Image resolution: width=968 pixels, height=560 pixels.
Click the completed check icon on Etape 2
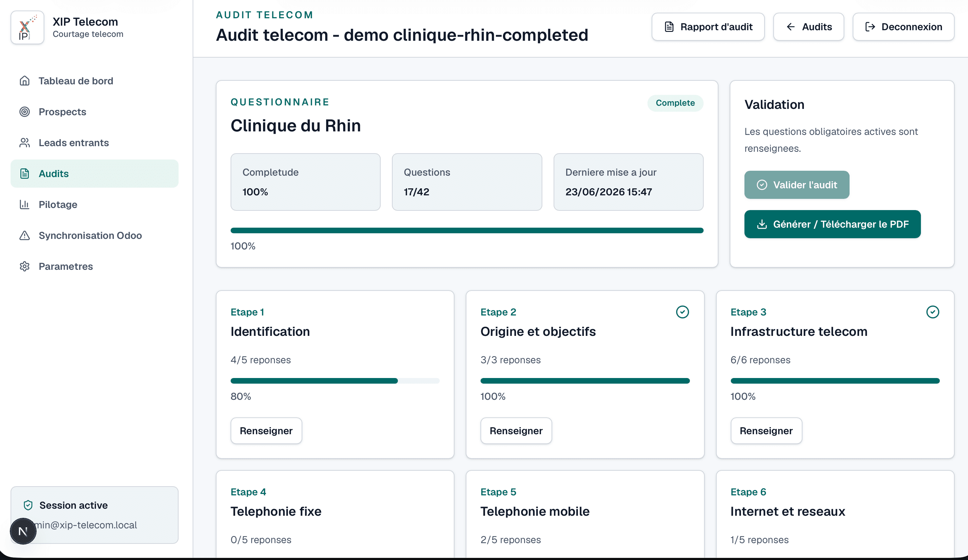click(x=682, y=312)
